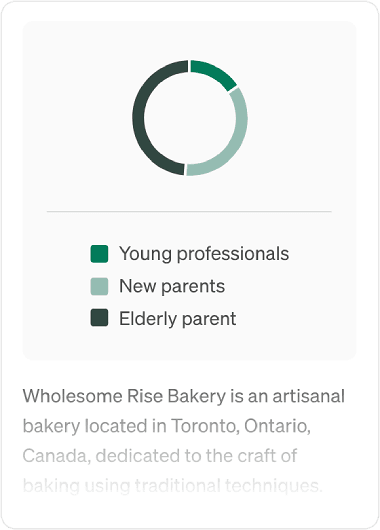Click the empty center of the donut chart
The image size is (380, 530).
pos(190,118)
